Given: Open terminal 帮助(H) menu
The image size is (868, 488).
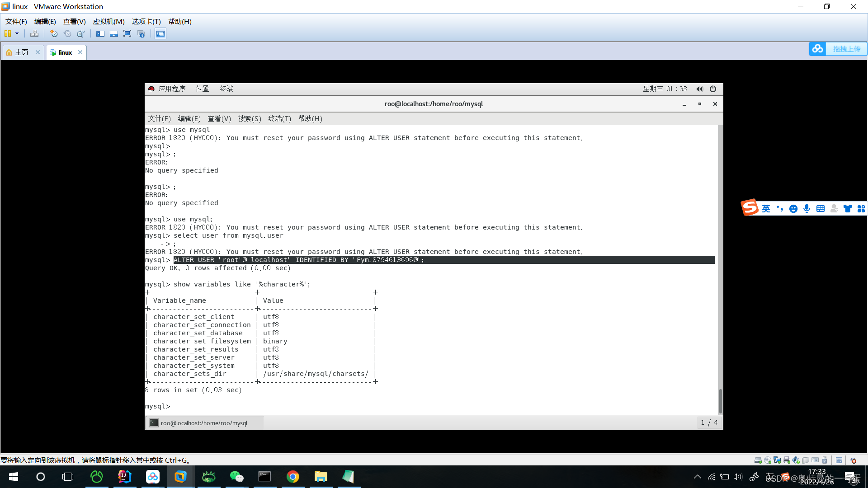Looking at the screenshot, I should pyautogui.click(x=311, y=118).
